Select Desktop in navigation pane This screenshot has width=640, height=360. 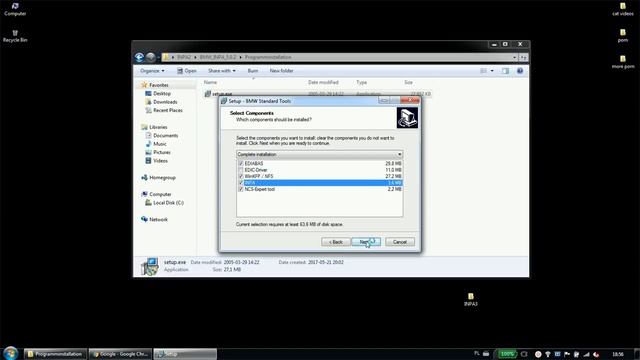coord(162,94)
